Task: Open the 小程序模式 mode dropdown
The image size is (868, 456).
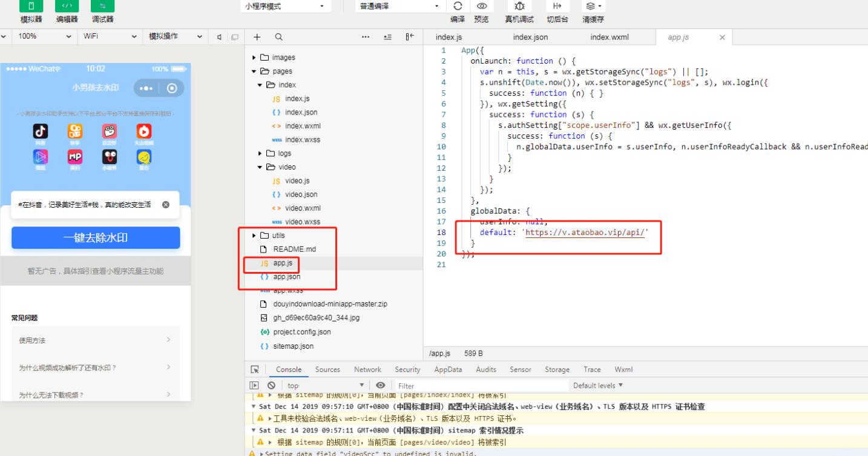Action: click(x=286, y=6)
